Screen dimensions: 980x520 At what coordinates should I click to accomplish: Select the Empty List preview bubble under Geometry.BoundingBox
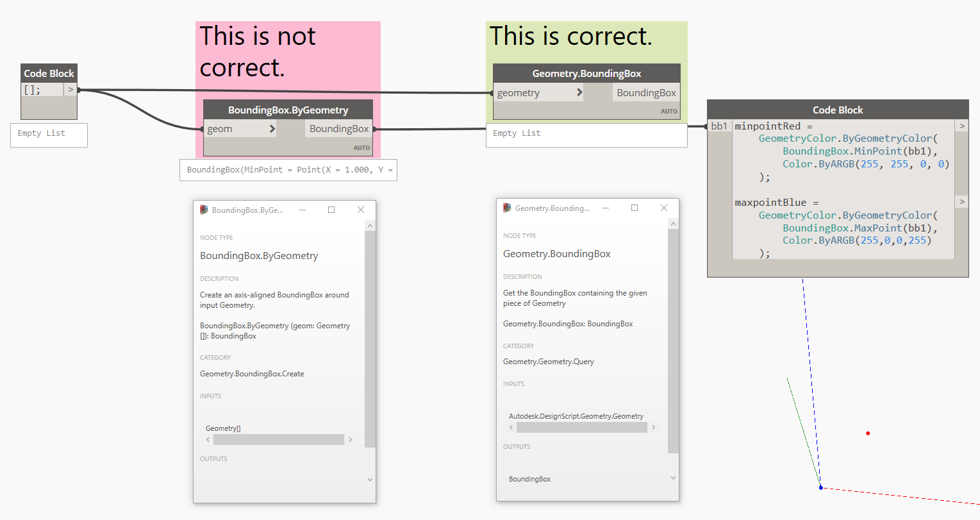pyautogui.click(x=586, y=135)
